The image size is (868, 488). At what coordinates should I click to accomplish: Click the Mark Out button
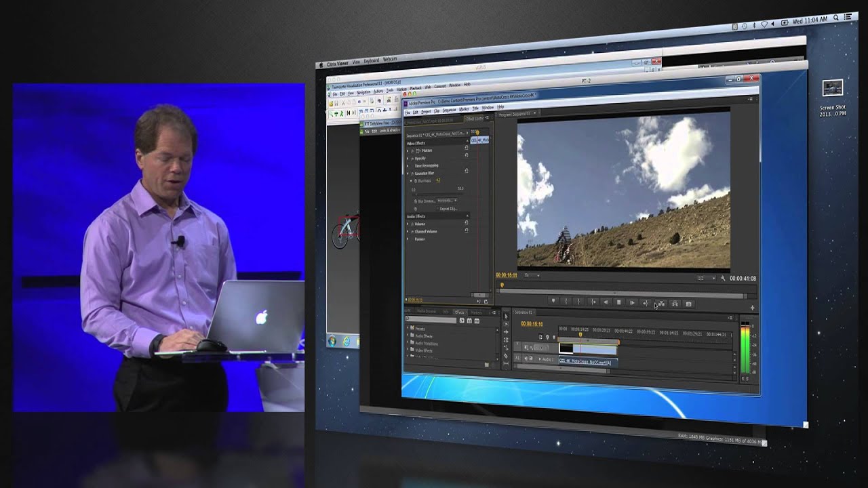tap(578, 302)
